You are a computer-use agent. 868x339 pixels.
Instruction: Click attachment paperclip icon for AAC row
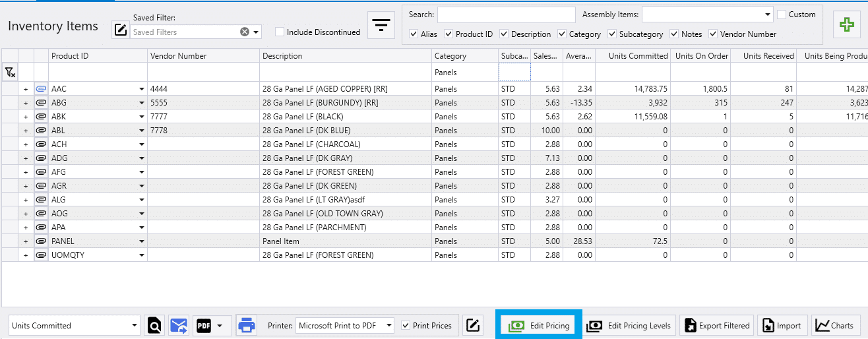coord(41,89)
